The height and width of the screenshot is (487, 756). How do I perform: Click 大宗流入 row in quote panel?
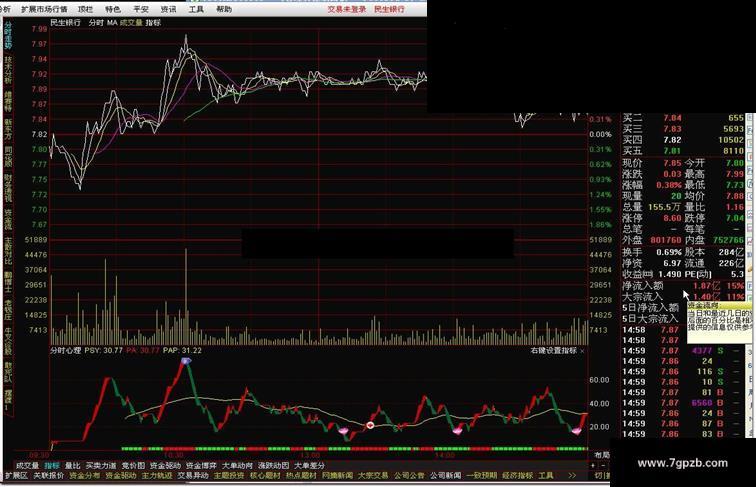point(683,297)
